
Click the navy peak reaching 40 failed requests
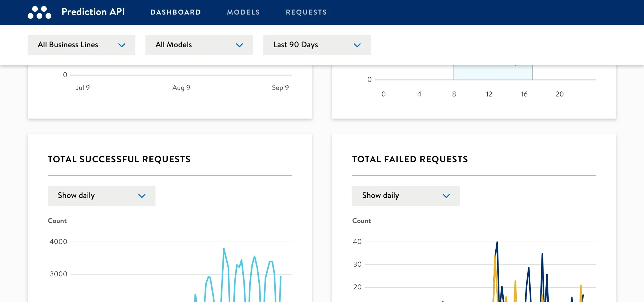point(497,243)
